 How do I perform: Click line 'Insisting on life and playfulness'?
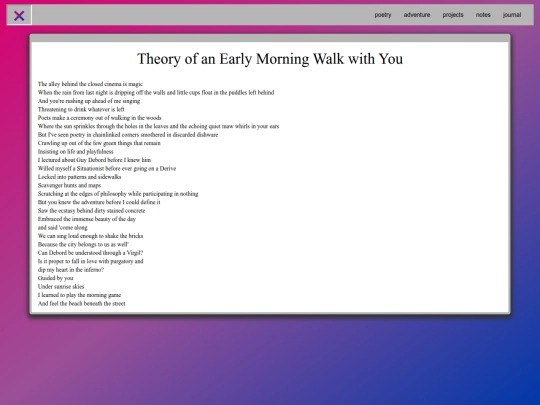click(75, 152)
